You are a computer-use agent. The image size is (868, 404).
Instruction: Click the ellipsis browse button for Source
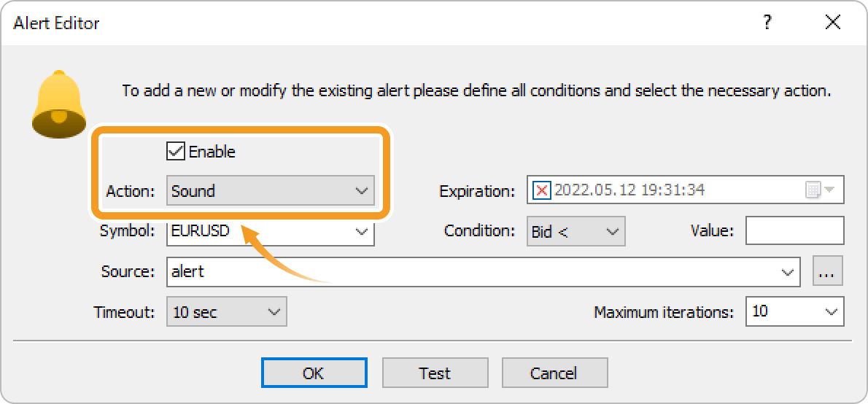(x=828, y=272)
